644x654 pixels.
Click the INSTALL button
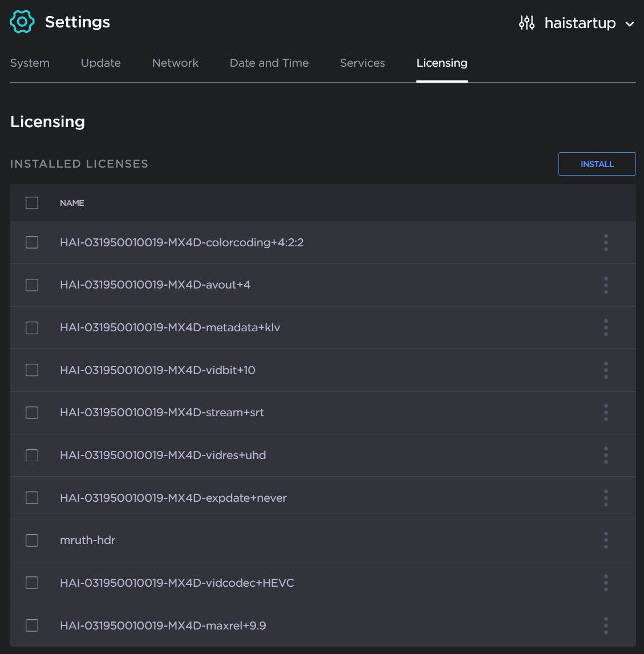point(597,164)
